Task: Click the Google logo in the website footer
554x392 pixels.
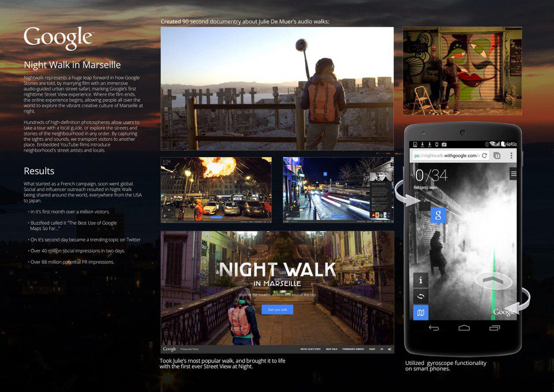Action: (170, 349)
